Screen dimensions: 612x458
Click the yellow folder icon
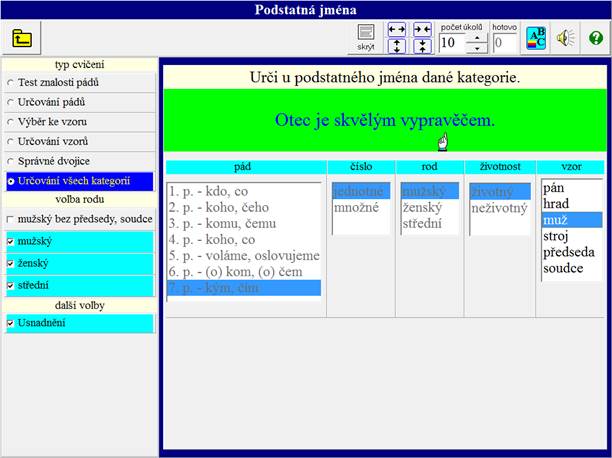coord(22,39)
